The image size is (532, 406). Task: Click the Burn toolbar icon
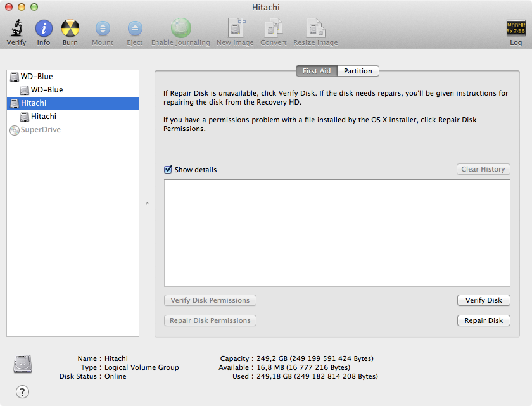tap(70, 28)
